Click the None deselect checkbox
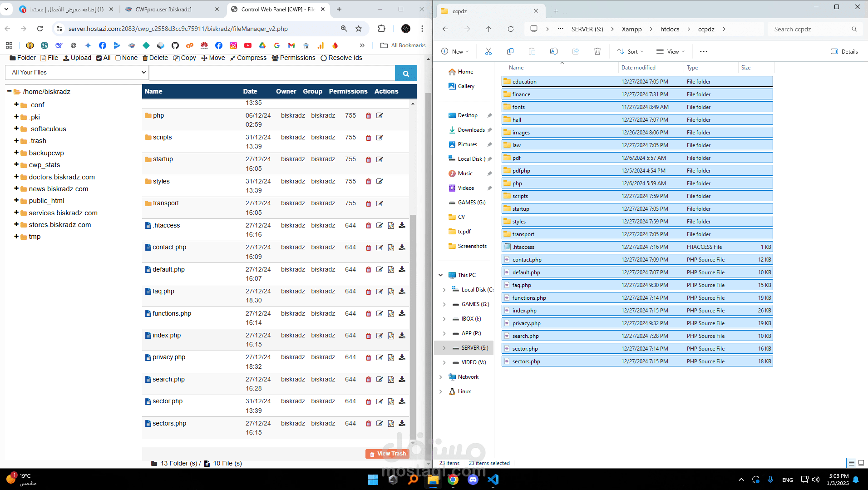The height and width of the screenshot is (490, 868). [118, 58]
